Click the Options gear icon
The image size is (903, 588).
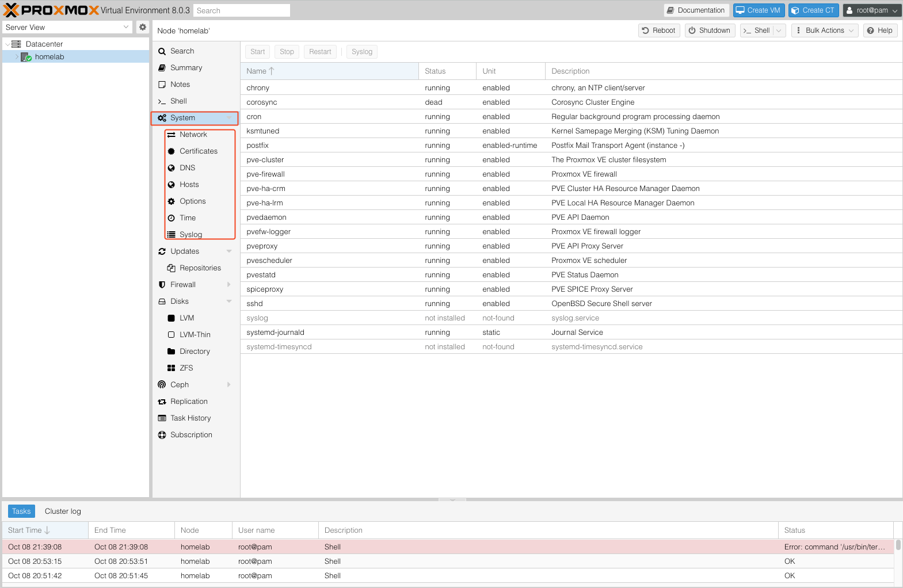pyautogui.click(x=172, y=201)
